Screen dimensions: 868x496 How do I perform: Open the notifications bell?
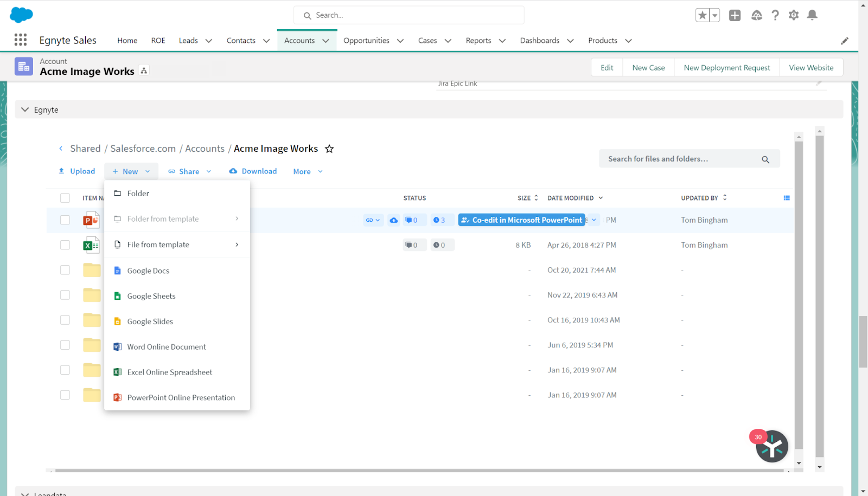click(x=812, y=15)
